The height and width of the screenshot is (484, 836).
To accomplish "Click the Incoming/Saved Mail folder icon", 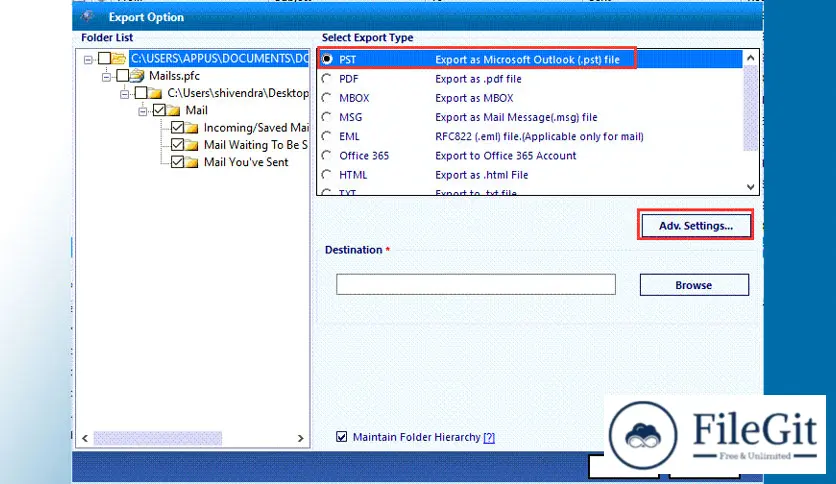I will [x=191, y=128].
